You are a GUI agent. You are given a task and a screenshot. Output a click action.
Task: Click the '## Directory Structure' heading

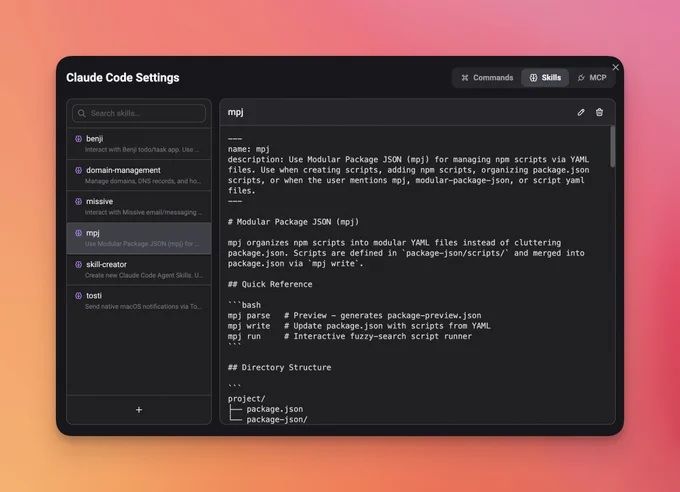coord(279,367)
